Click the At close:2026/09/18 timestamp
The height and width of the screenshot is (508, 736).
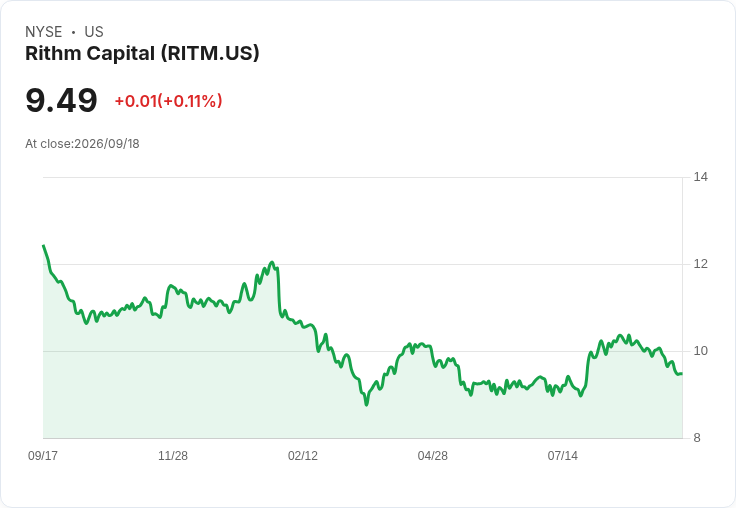82,144
